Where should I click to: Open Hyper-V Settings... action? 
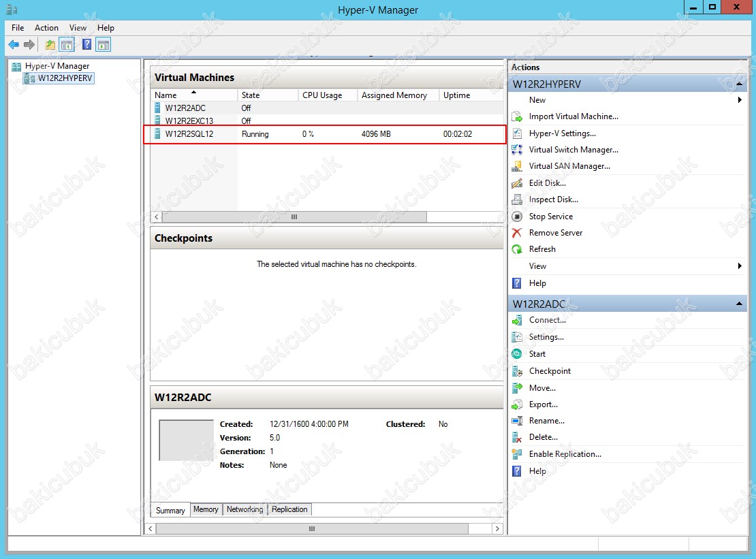coord(563,133)
